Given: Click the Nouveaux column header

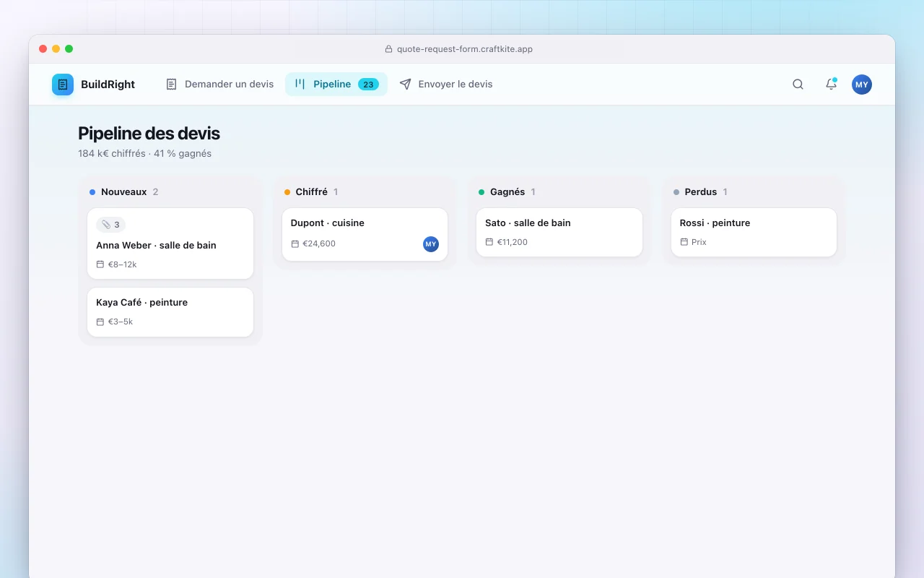Looking at the screenshot, I should pyautogui.click(x=170, y=192).
